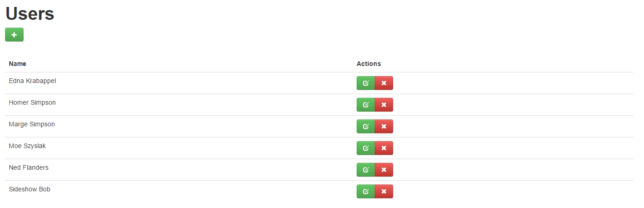Image resolution: width=644 pixels, height=208 pixels.
Task: Click the Users page heading
Action: (x=30, y=13)
